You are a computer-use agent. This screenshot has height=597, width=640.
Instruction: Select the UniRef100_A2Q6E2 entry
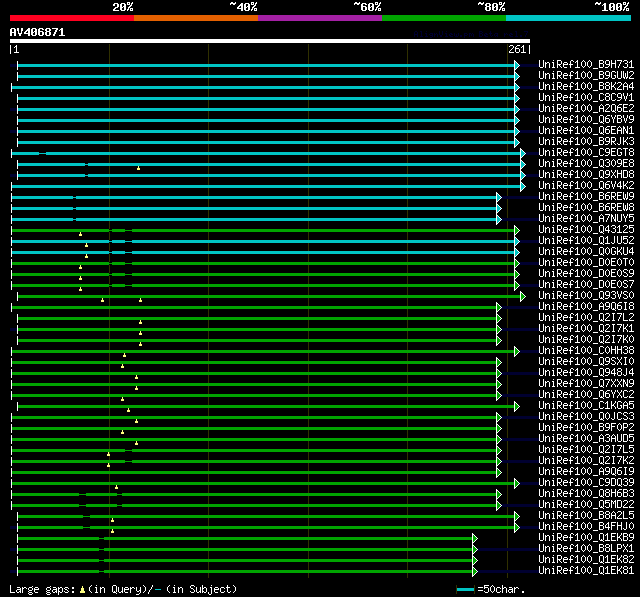click(586, 108)
